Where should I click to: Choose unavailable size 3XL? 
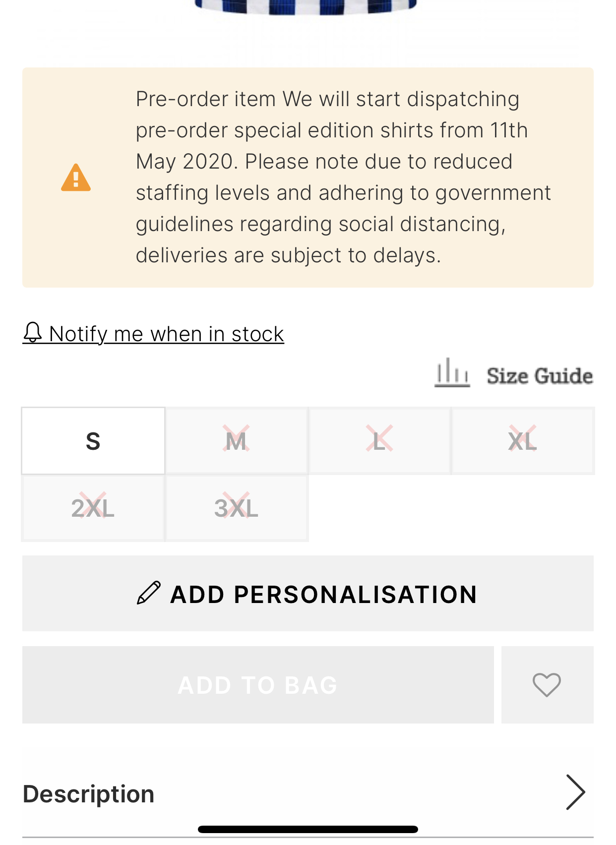click(236, 508)
